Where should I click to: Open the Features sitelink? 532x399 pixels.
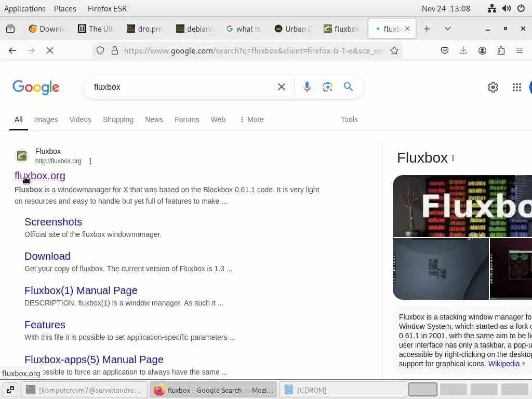coord(45,325)
